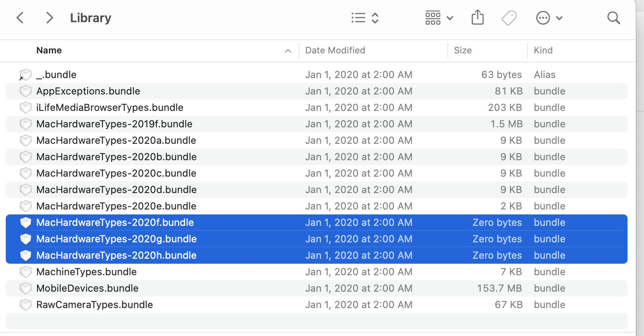The image size is (644, 336).
Task: Click the MachineTypes.bundle file icon
Action: tap(25, 272)
